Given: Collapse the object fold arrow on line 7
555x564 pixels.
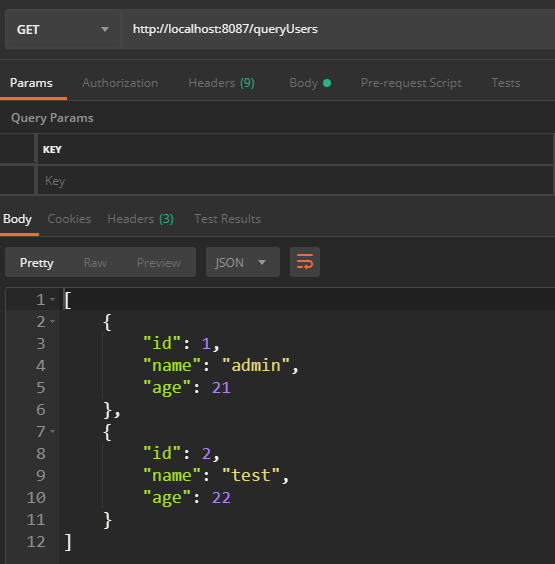Looking at the screenshot, I should pyautogui.click(x=53, y=431).
